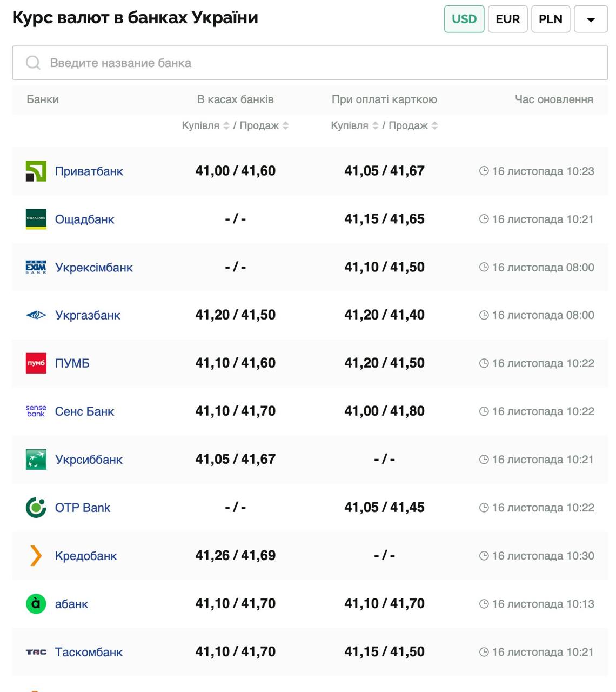Click the green абанк logo
Viewport: 616px width, 692px height.
tap(36, 604)
